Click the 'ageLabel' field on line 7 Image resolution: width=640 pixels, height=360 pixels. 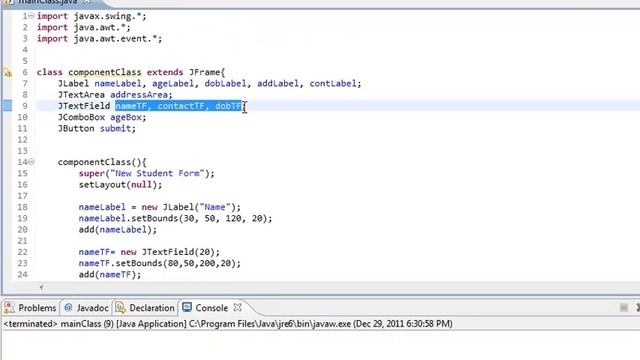(173, 84)
